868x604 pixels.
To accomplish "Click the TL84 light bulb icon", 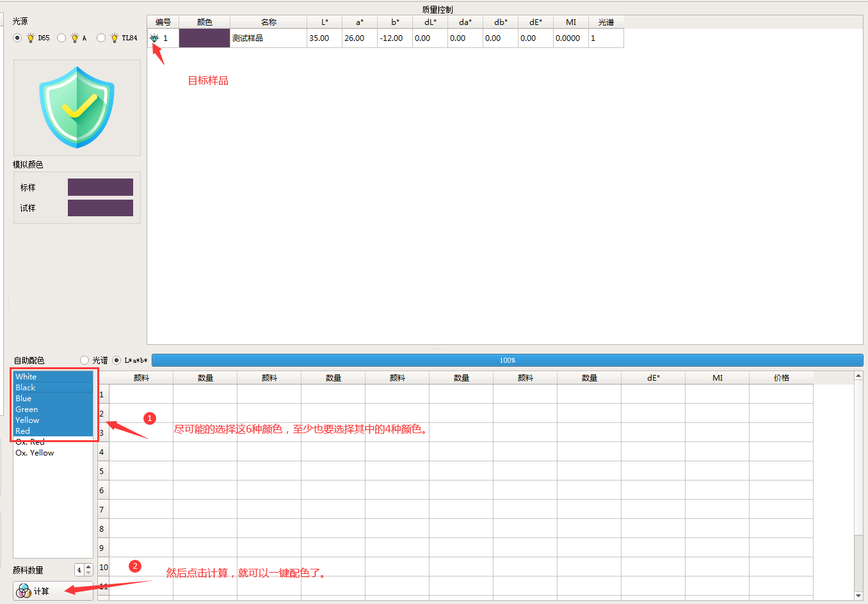I will click(115, 38).
